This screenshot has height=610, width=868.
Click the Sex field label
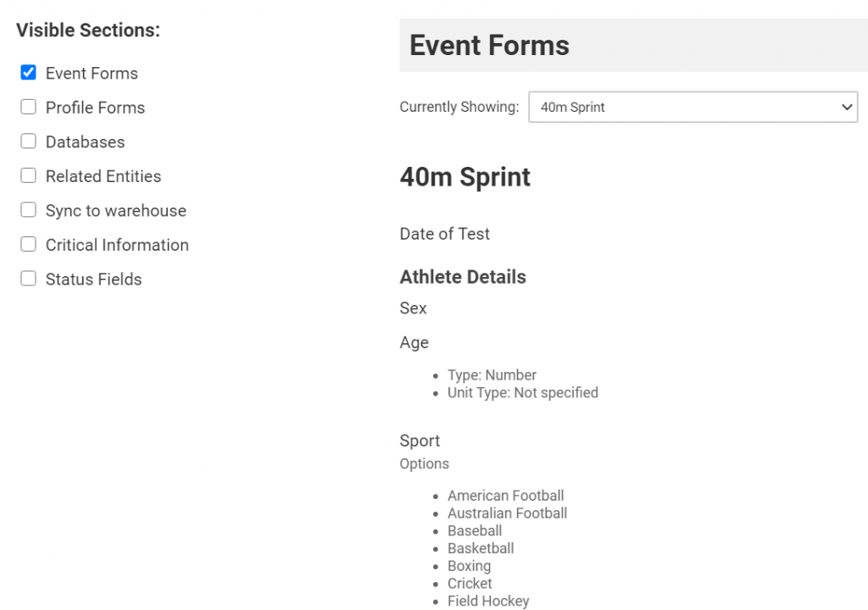[x=413, y=308]
